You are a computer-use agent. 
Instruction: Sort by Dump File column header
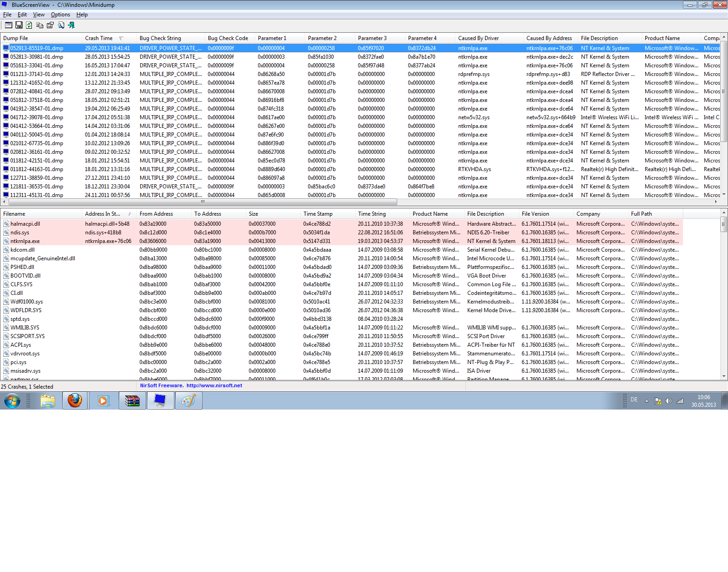pyautogui.click(x=41, y=38)
